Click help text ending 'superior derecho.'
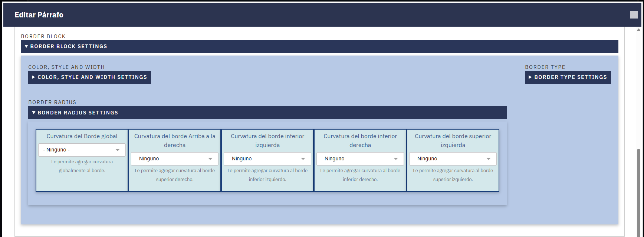 point(175,175)
